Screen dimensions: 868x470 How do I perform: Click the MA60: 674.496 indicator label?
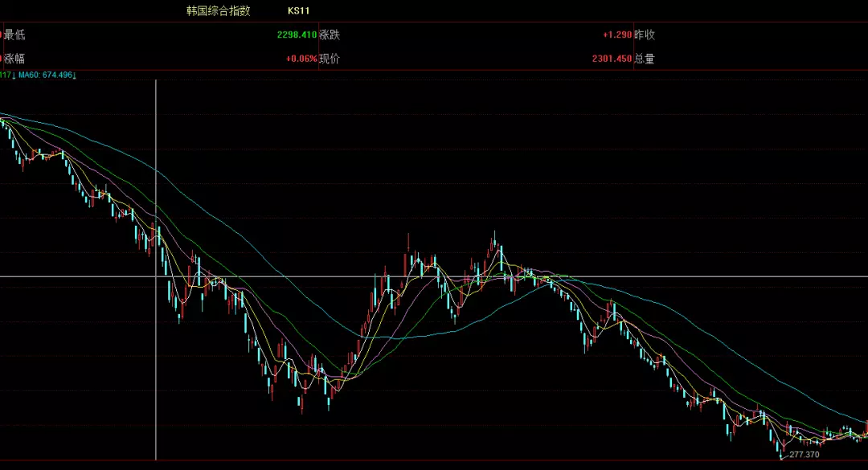click(45, 76)
